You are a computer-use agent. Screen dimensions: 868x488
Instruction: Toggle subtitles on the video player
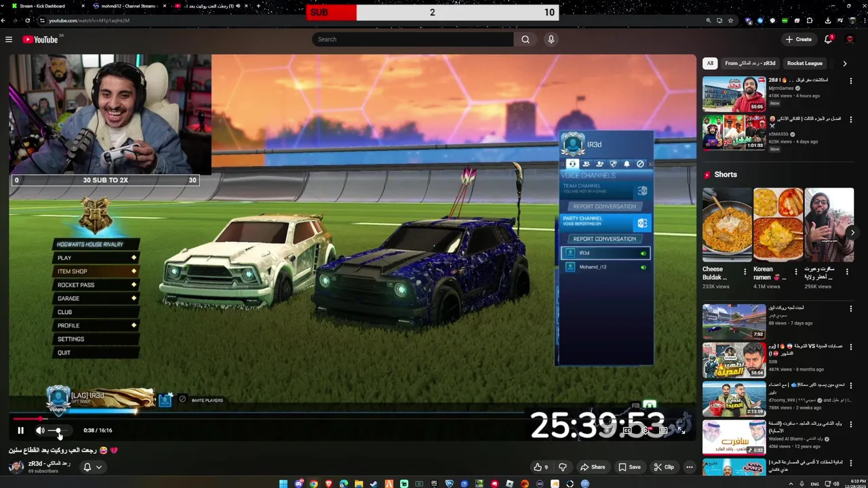click(627, 430)
